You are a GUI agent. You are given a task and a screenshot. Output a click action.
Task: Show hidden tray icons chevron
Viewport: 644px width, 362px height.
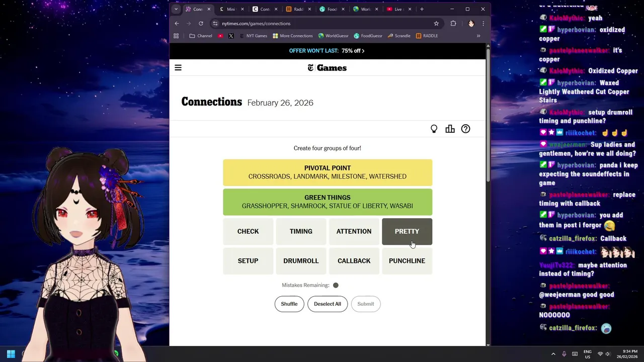click(553, 354)
